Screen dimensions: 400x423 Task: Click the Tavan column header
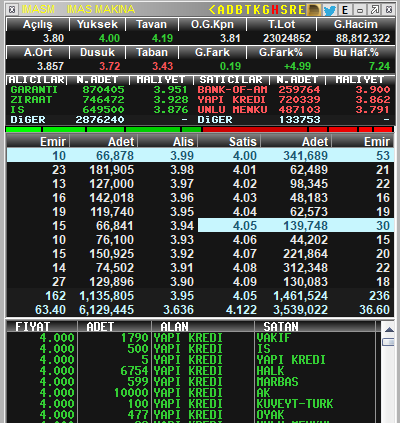click(x=152, y=25)
